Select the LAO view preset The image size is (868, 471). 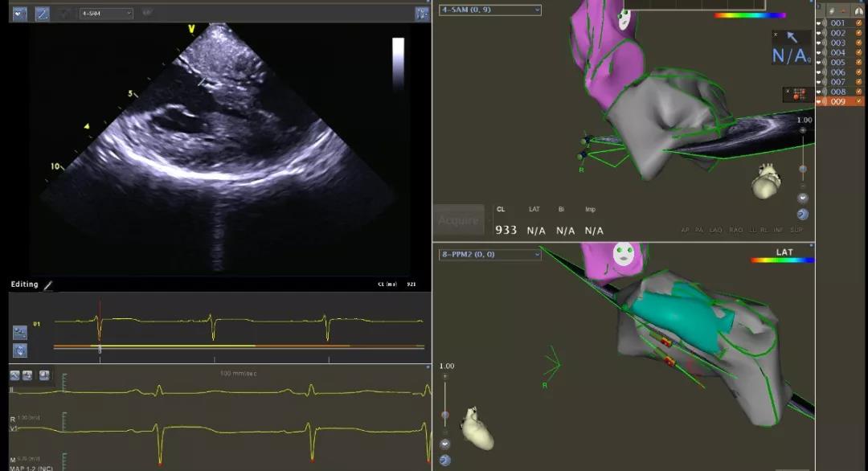pyautogui.click(x=716, y=230)
